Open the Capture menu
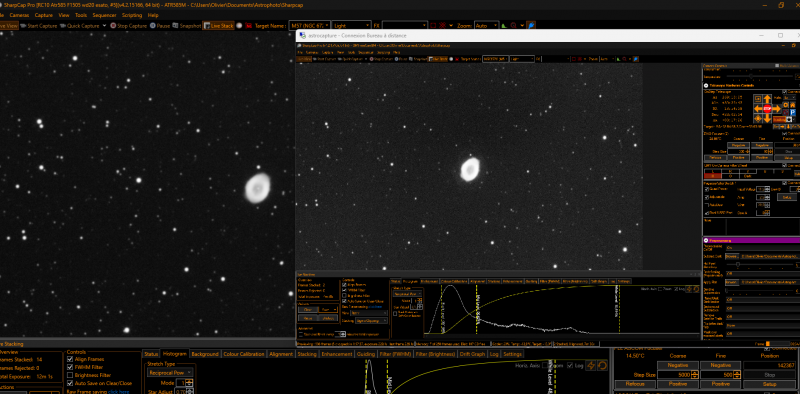This screenshot has height=394, width=800. (x=44, y=15)
